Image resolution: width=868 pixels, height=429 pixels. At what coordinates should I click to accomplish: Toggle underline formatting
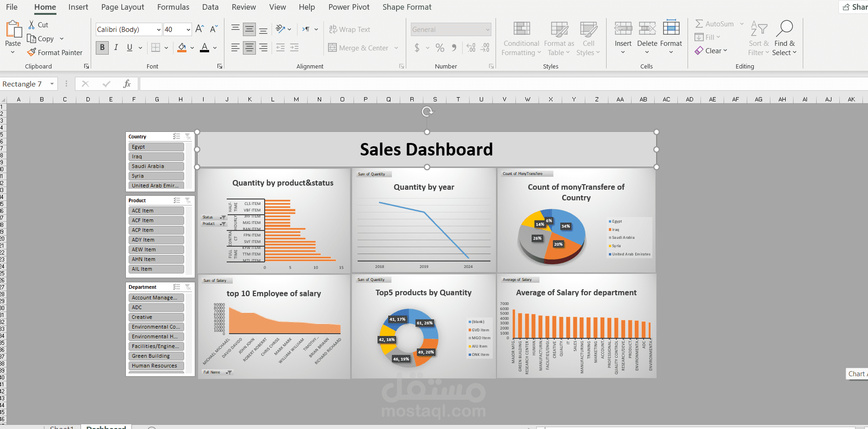tap(130, 48)
